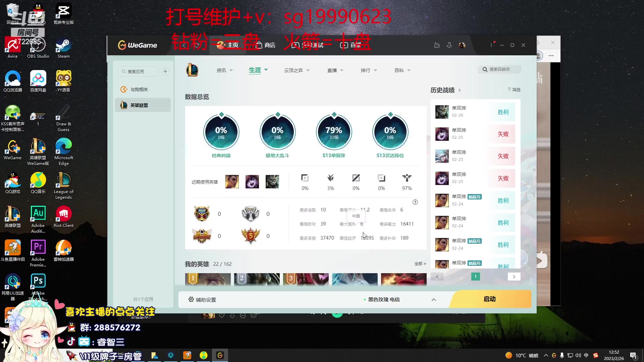Open Microsoft Edge desktop shortcut
The width and height of the screenshot is (644, 362).
click(x=63, y=152)
